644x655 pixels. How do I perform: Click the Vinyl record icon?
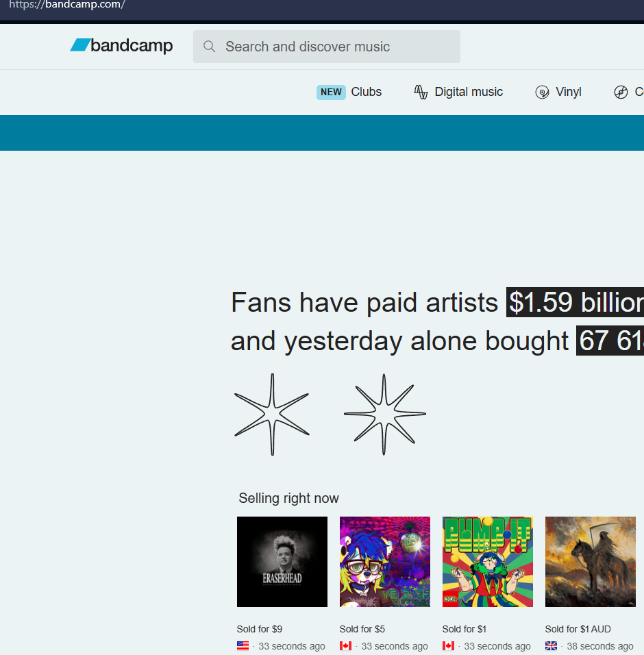click(x=542, y=92)
